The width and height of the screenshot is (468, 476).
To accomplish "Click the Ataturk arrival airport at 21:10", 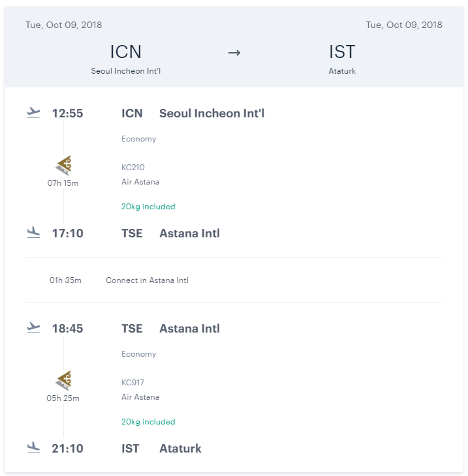I will [x=180, y=449].
